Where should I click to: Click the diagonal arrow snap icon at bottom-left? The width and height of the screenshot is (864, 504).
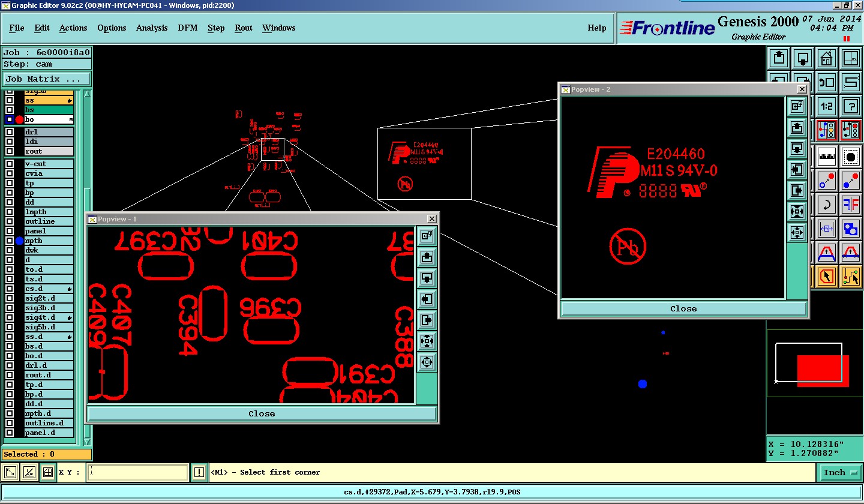click(x=10, y=473)
